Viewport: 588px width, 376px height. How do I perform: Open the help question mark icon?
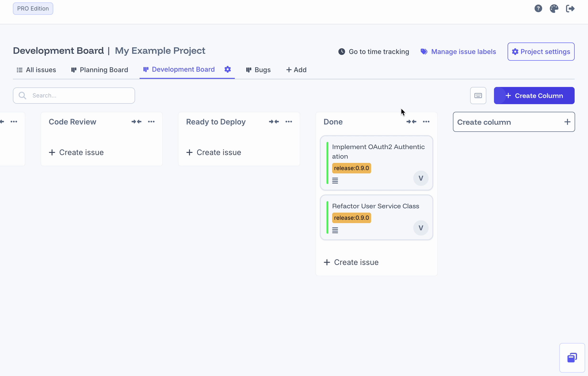(x=538, y=9)
